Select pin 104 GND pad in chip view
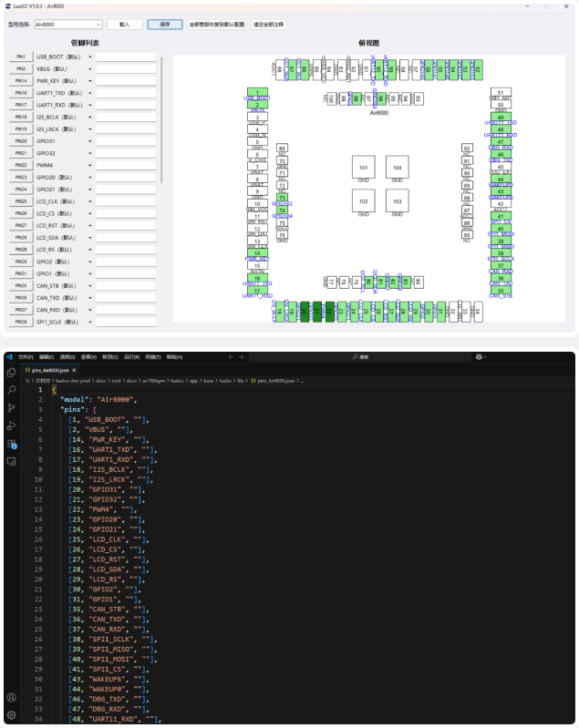Image resolution: width=579 pixels, height=728 pixels. [x=398, y=167]
